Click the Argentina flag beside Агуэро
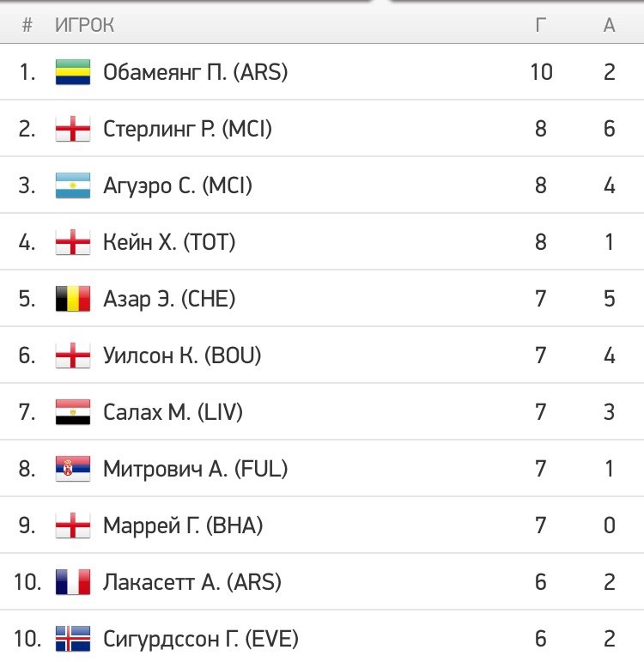644x662 pixels. point(73,185)
